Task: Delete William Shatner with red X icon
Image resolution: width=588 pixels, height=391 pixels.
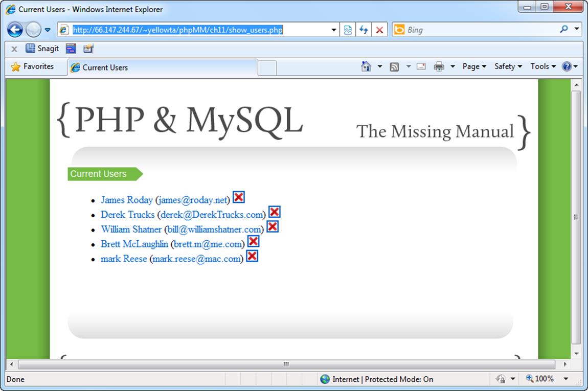Action: [272, 226]
